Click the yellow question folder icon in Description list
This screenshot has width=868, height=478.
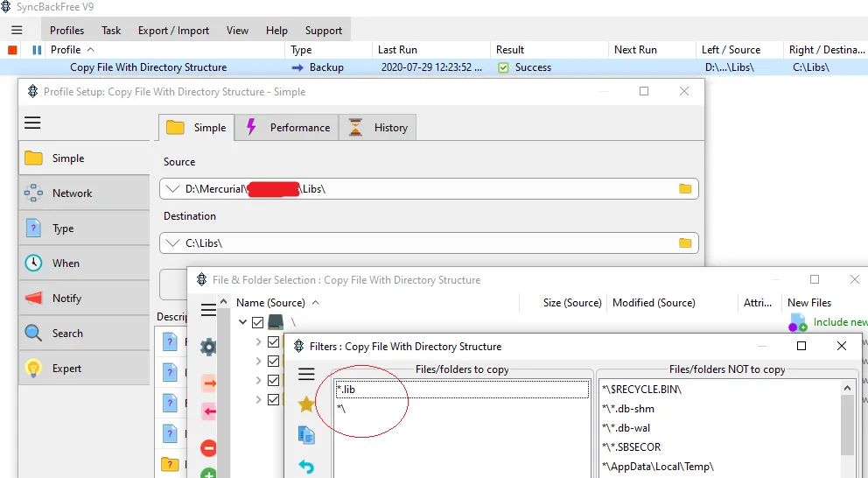(x=170, y=464)
